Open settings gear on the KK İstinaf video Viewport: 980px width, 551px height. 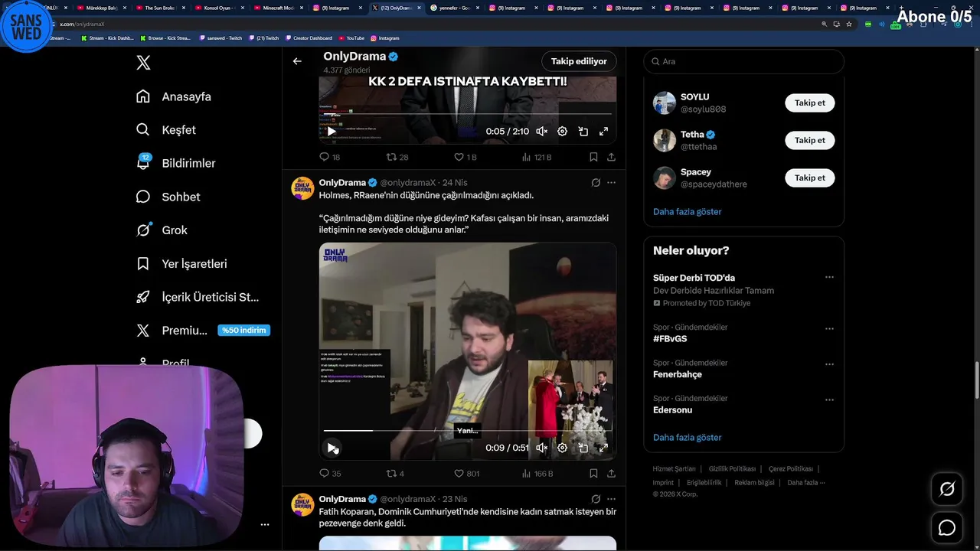(x=562, y=132)
